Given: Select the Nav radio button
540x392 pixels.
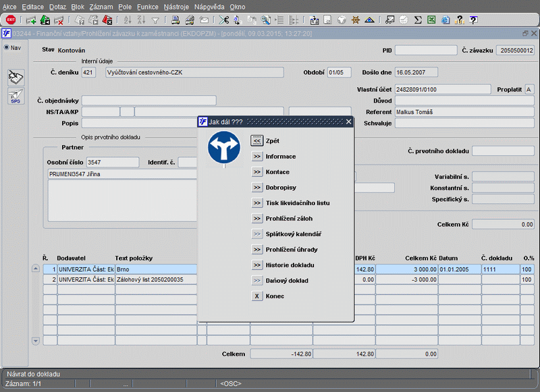Looking at the screenshot, I should (x=7, y=48).
